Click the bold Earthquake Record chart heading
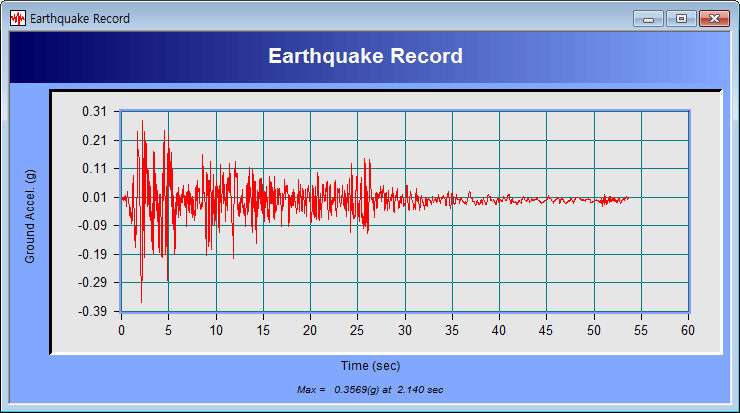 tap(365, 56)
